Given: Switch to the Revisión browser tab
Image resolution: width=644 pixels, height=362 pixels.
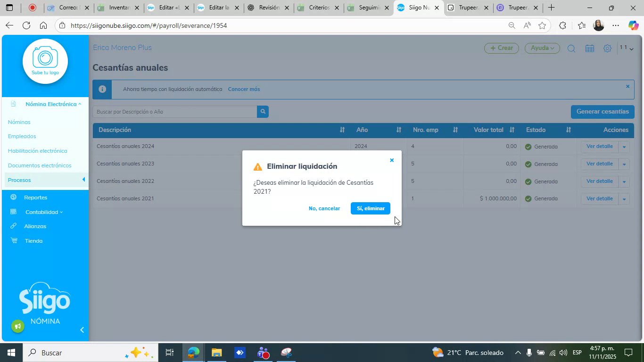Looking at the screenshot, I should click(x=269, y=8).
